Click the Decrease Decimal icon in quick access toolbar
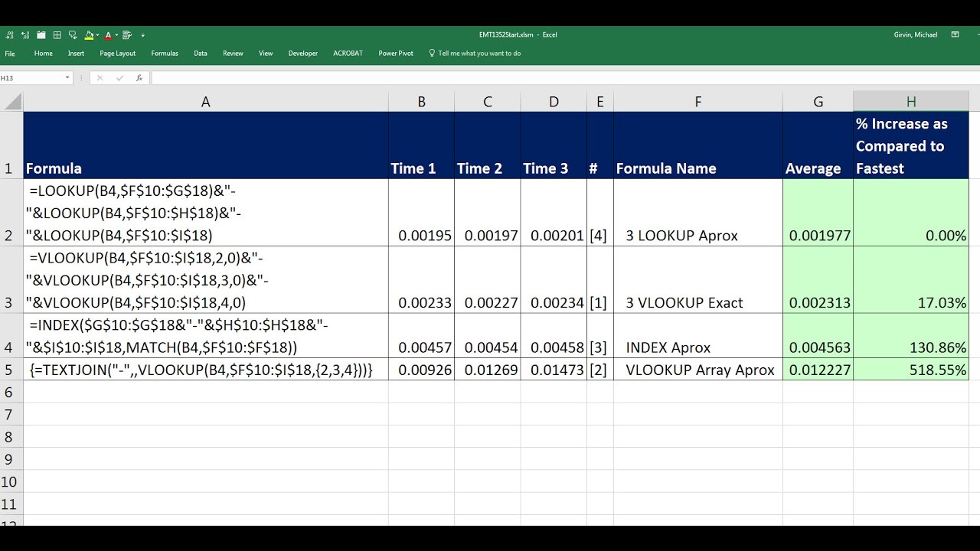980x551 pixels. [9, 35]
